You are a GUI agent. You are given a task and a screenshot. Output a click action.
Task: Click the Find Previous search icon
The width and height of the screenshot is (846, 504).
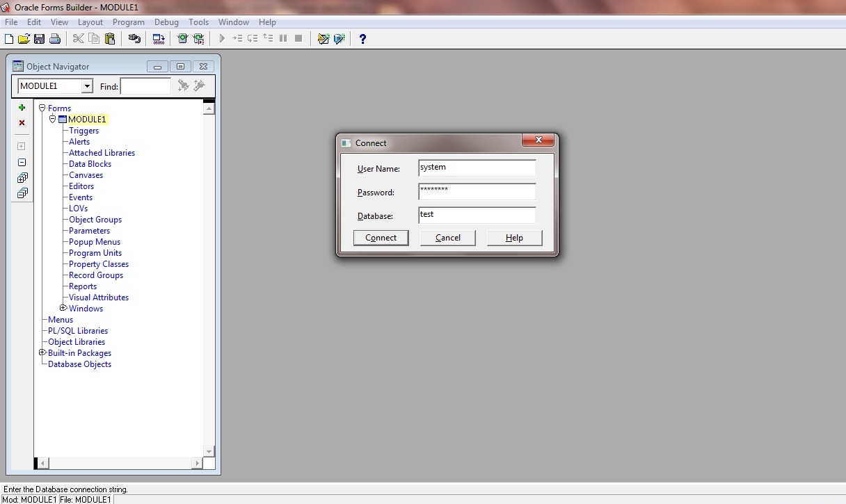click(x=199, y=86)
